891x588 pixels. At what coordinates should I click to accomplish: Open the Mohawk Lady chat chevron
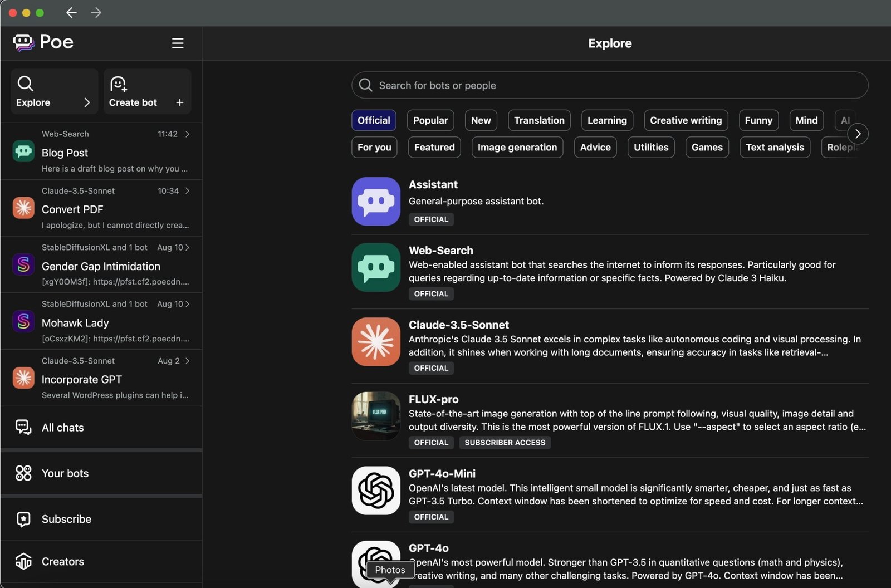click(x=187, y=304)
